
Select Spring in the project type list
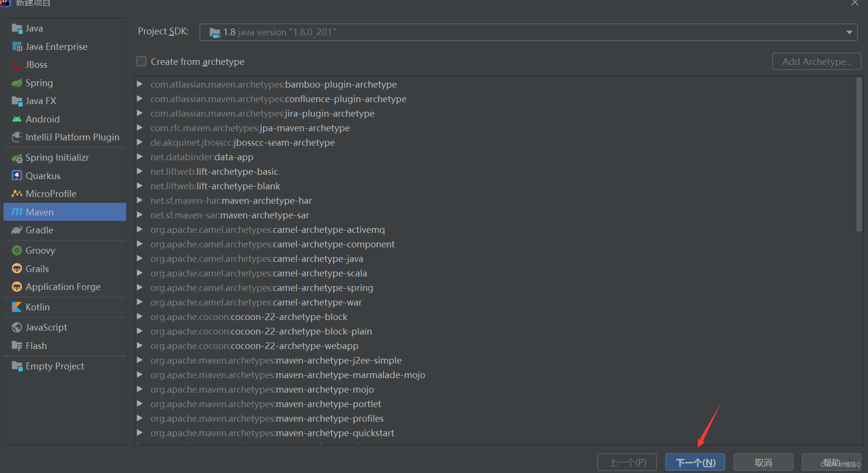coord(39,83)
